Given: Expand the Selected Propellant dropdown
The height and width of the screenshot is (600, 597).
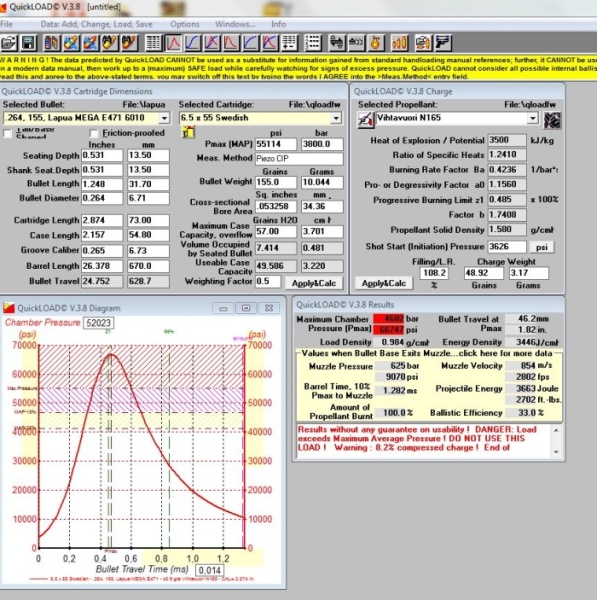Looking at the screenshot, I should coord(533,118).
